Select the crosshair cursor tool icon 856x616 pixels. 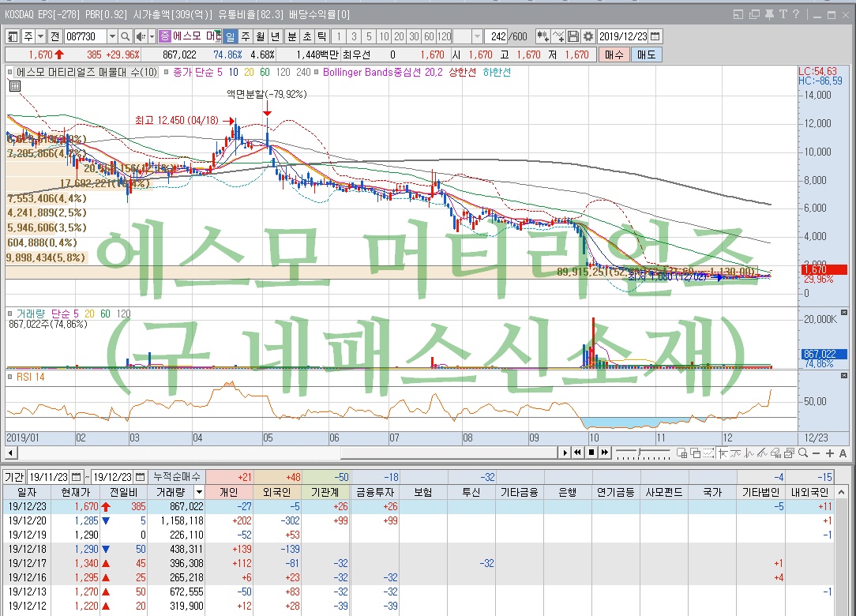coord(723,453)
